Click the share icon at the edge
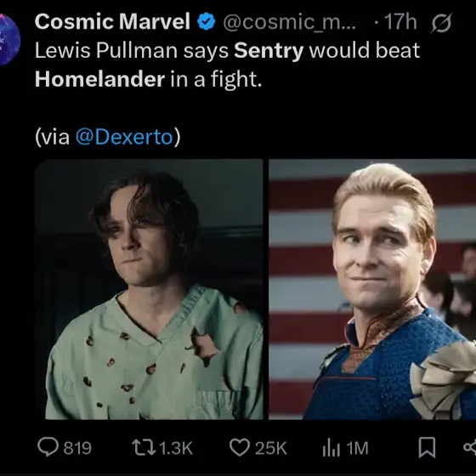The width and height of the screenshot is (476, 476). (x=470, y=447)
